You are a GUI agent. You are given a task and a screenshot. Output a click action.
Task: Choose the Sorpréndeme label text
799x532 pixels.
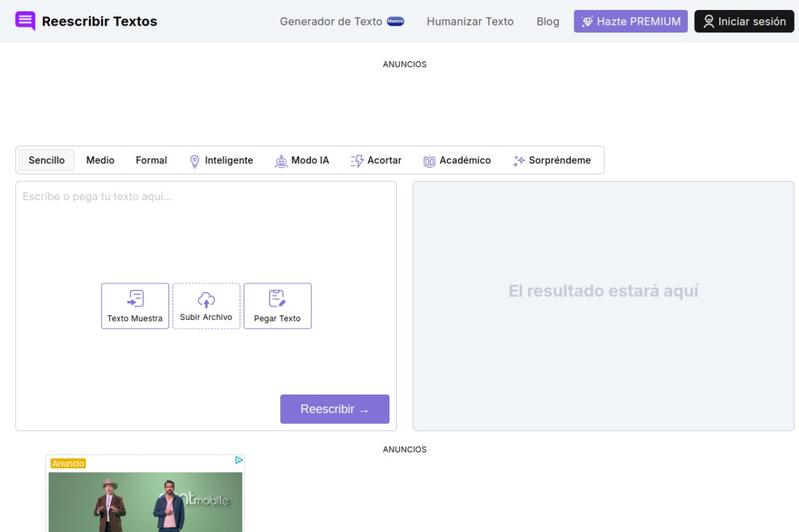pos(560,160)
